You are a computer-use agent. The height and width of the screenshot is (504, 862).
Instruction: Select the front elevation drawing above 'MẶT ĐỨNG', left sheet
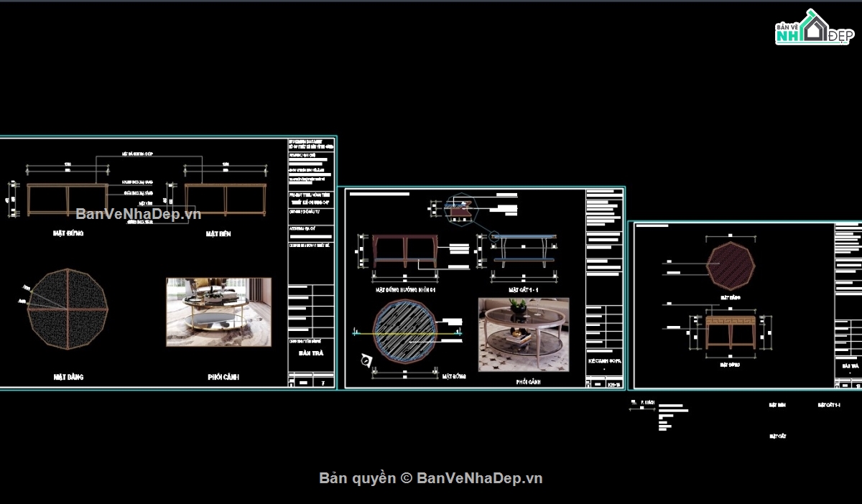68,200
